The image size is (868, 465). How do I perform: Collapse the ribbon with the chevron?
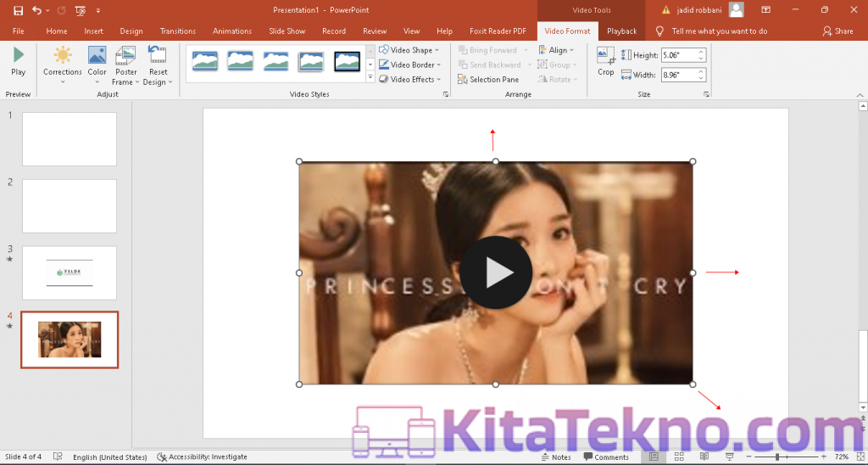[x=860, y=95]
